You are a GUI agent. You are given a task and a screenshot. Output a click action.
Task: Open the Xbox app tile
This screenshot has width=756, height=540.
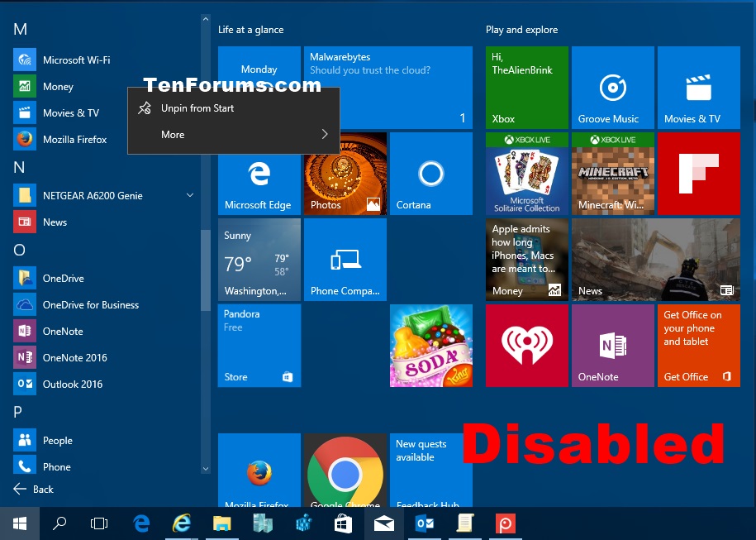(x=526, y=88)
